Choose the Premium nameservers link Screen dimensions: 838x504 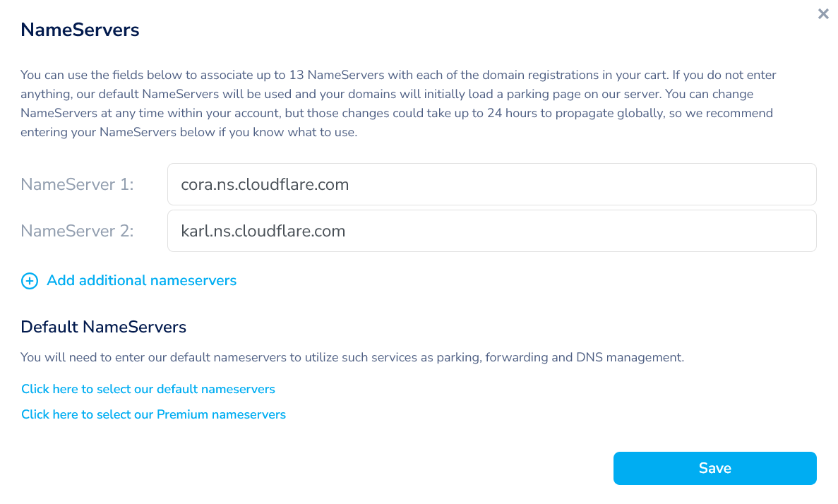pyautogui.click(x=153, y=414)
